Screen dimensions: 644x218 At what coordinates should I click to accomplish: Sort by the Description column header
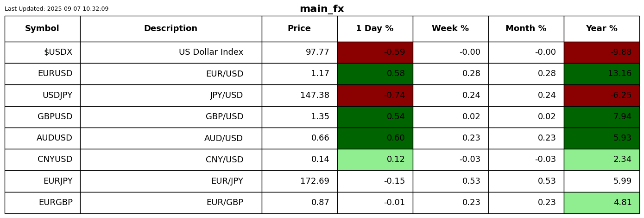point(170,29)
